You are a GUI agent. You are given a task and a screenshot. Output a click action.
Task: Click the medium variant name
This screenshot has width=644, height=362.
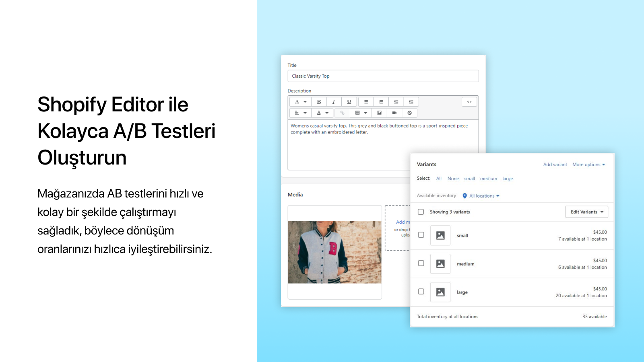[466, 264]
